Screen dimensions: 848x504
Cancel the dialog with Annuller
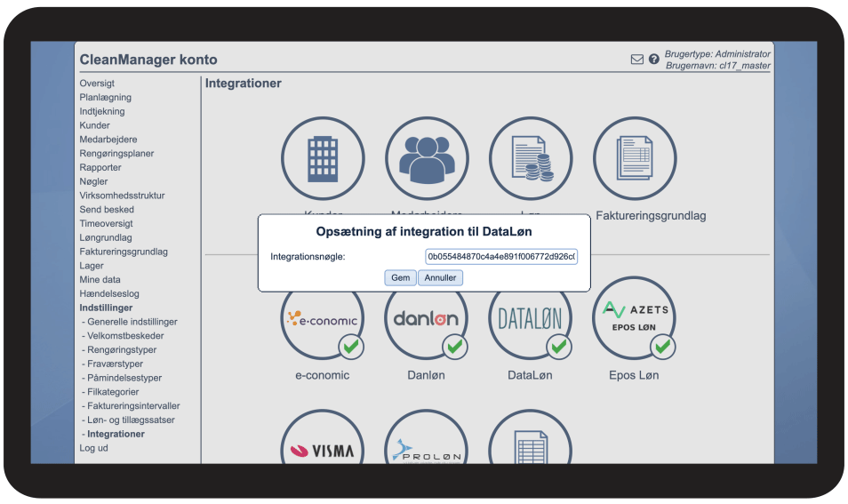440,277
